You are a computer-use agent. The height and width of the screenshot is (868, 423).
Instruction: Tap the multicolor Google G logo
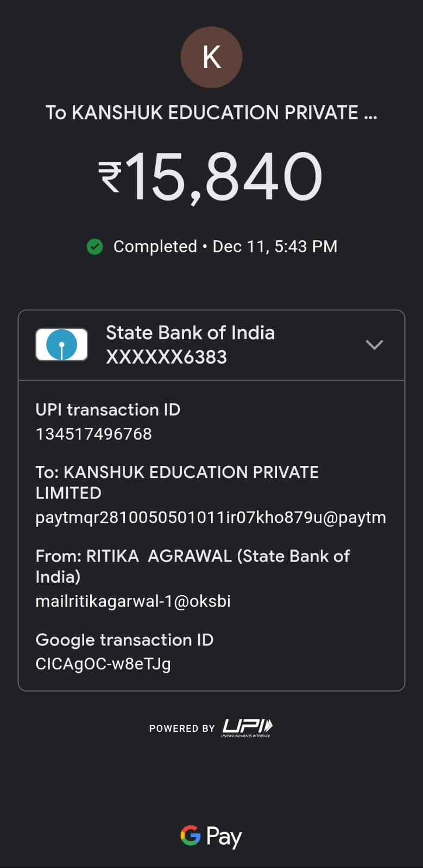pyautogui.click(x=191, y=835)
